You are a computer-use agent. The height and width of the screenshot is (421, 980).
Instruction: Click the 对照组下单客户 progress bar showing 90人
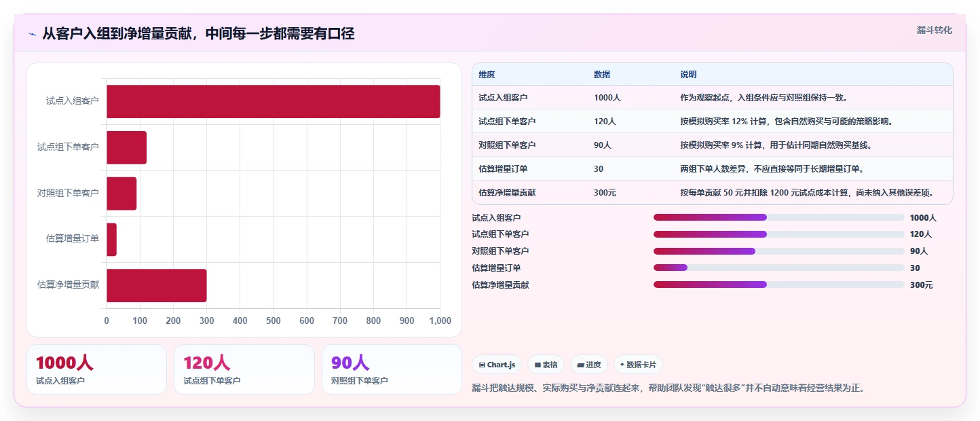coord(778,251)
